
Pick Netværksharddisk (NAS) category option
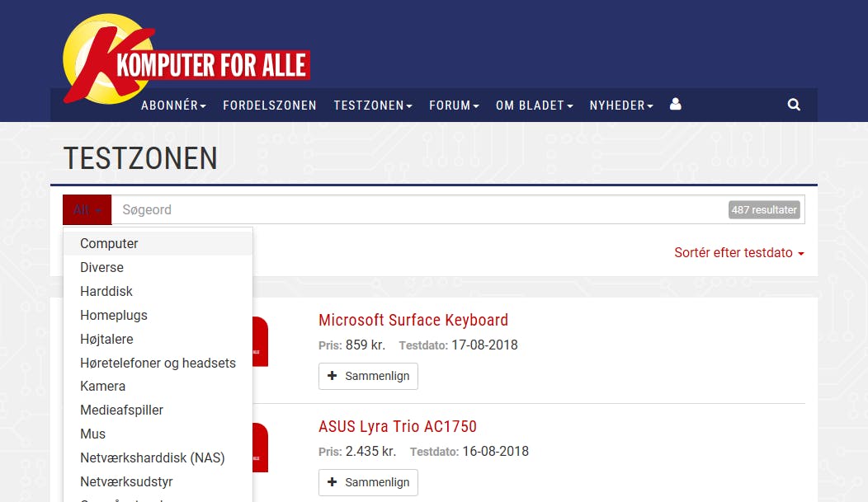click(x=153, y=457)
